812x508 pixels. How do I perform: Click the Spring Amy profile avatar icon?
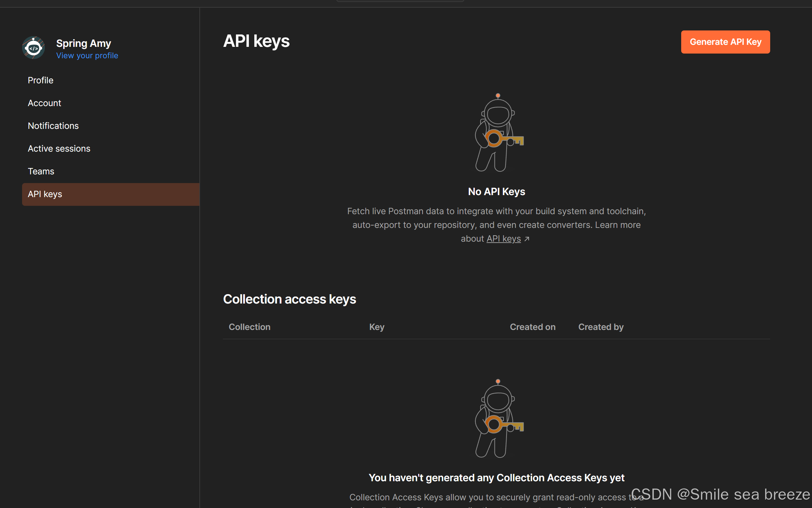pos(33,48)
